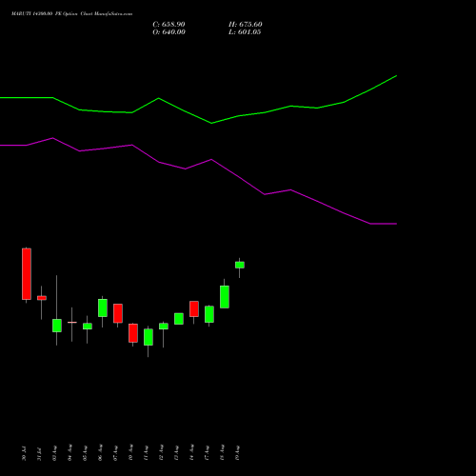Click the 11 Aug date axis label
476x476 pixels.
coord(147,453)
